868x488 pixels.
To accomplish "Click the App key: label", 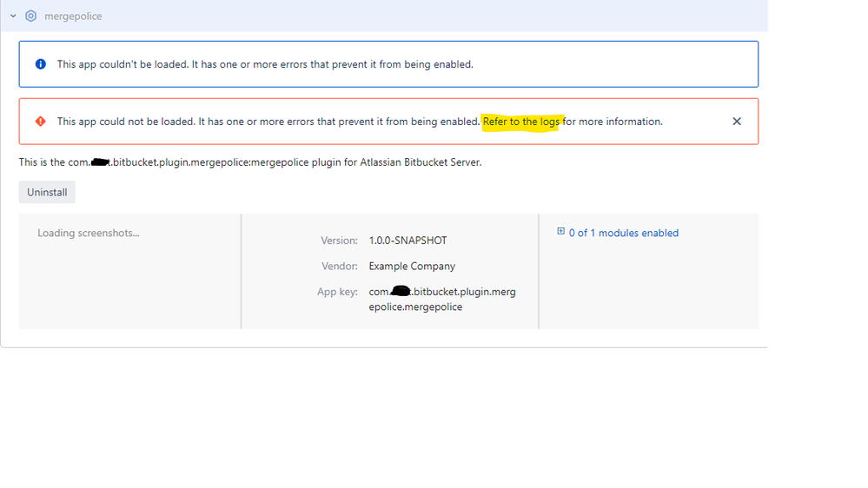I will (x=338, y=292).
